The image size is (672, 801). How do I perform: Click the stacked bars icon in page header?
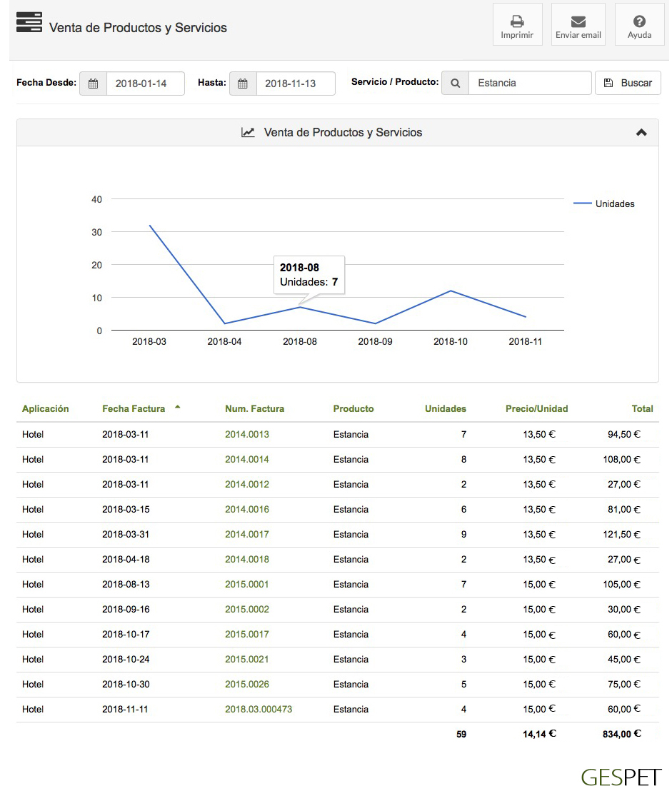pyautogui.click(x=29, y=23)
